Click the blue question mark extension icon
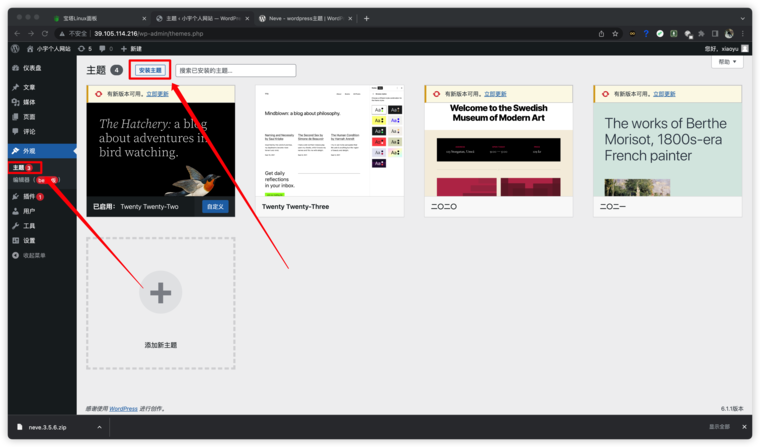This screenshot has height=447, width=760. pos(646,33)
